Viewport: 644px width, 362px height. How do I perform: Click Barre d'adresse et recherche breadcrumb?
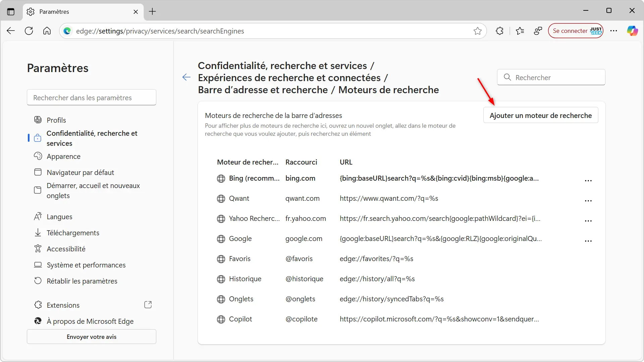coord(263,90)
